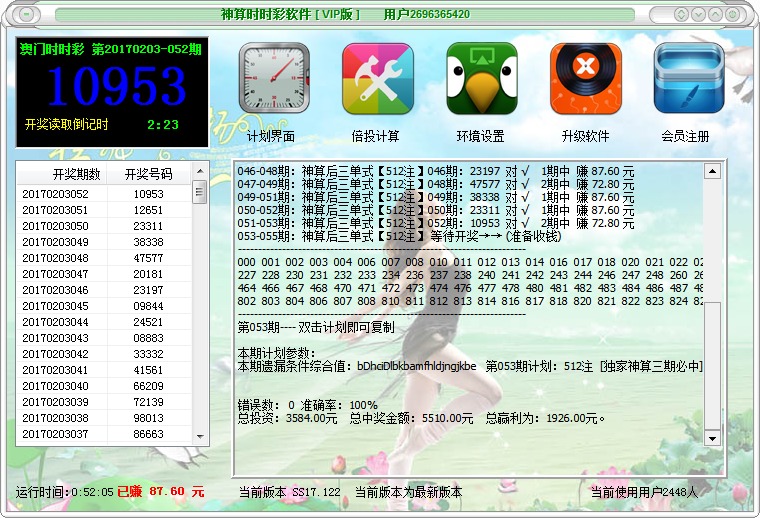Click the 开奖号码 column header
This screenshot has height=518, width=760.
point(148,174)
